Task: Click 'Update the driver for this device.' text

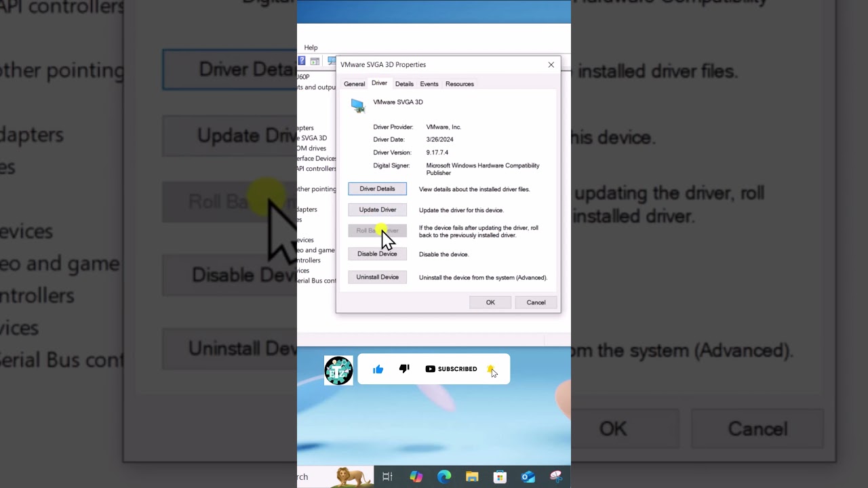Action: [461, 210]
